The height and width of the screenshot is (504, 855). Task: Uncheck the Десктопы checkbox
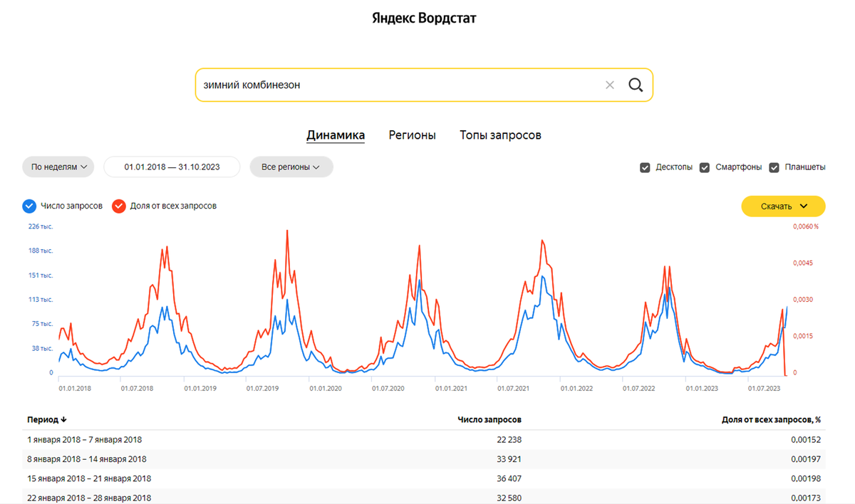point(645,167)
